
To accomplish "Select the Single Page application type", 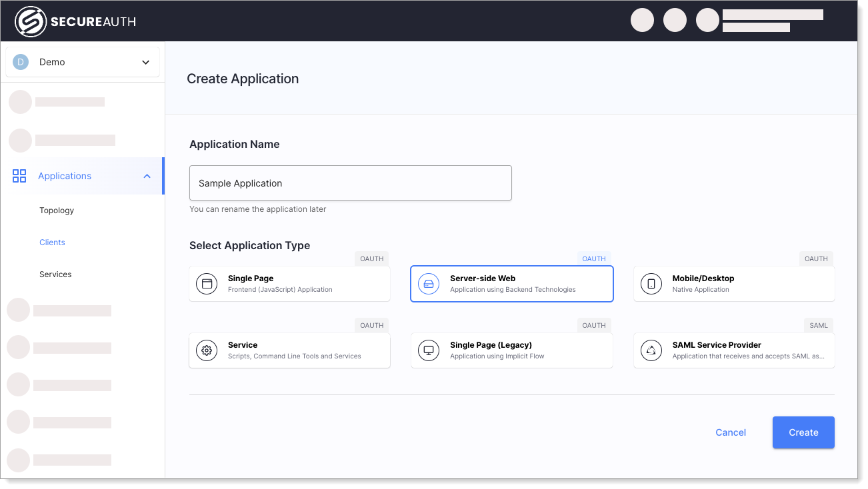I will tap(289, 284).
